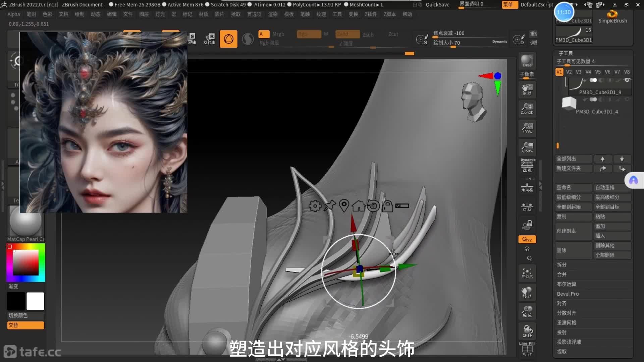
Task: Switch to the V2 visibility set
Action: pos(569,72)
